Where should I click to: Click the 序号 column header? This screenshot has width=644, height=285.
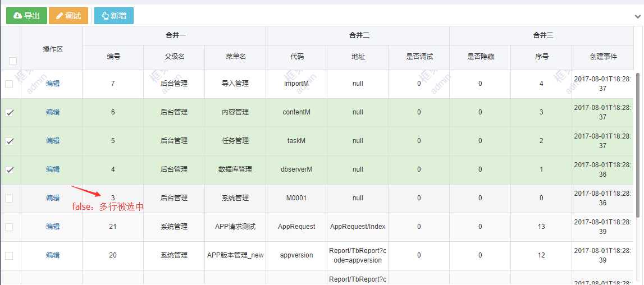tap(541, 57)
